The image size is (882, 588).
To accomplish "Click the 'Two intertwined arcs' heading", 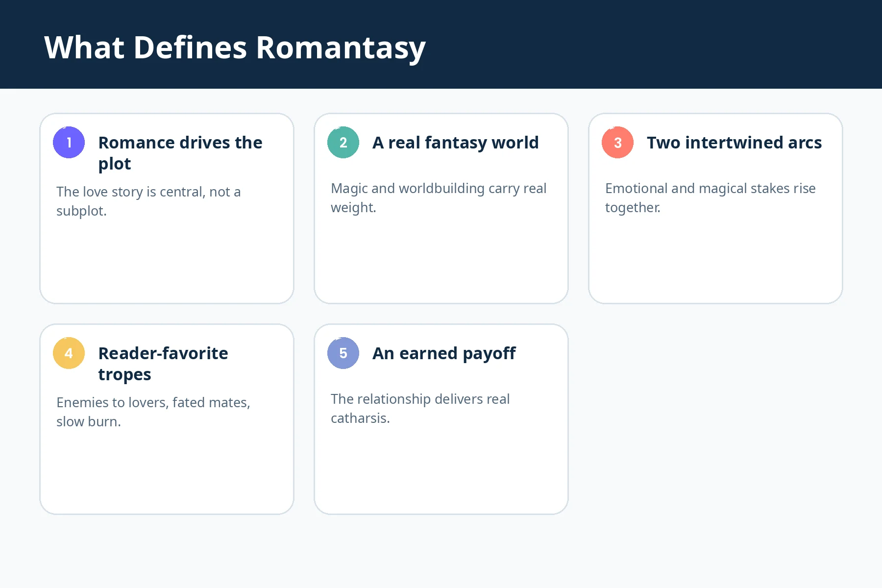I will click(x=734, y=143).
